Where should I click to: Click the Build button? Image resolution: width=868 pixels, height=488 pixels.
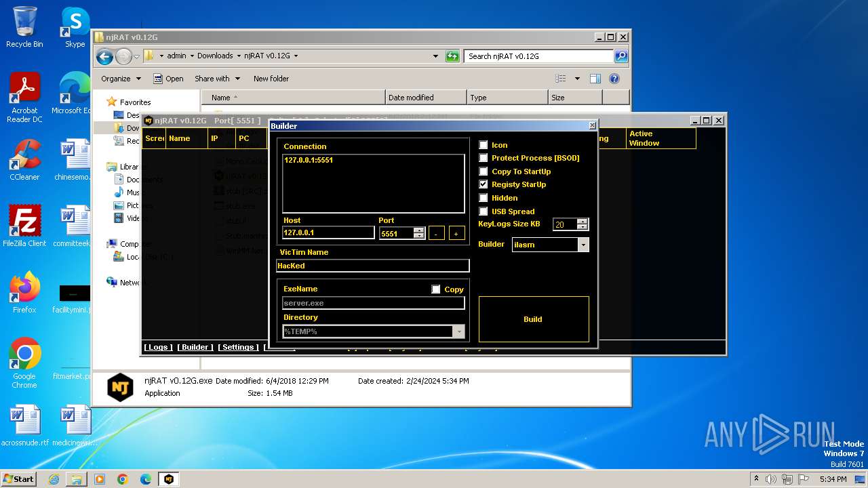(x=534, y=319)
